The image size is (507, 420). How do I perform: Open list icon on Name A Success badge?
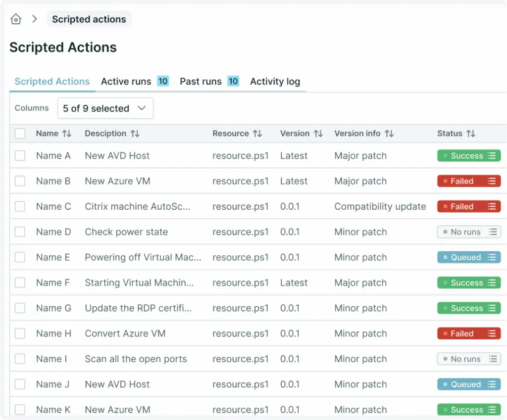coord(491,156)
